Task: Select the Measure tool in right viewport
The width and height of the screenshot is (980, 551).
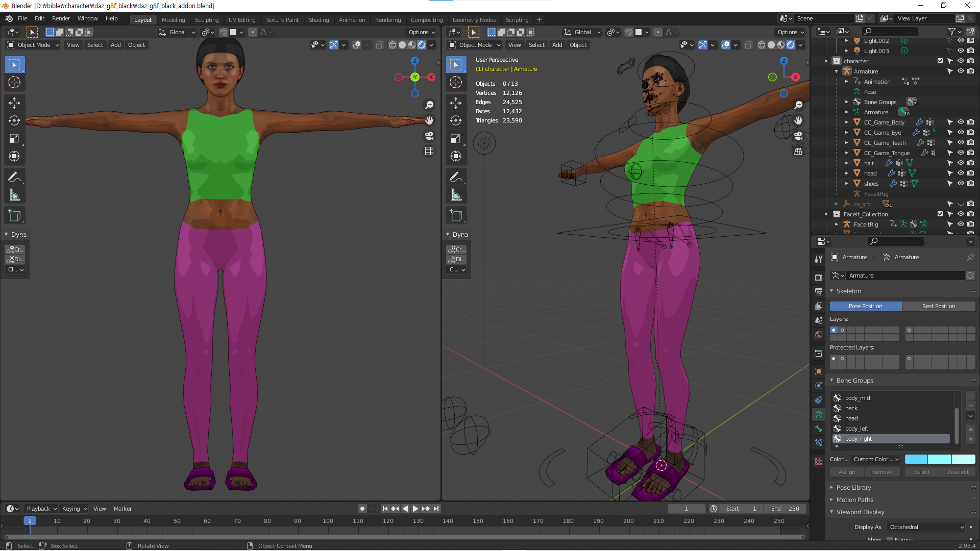Action: (x=456, y=195)
